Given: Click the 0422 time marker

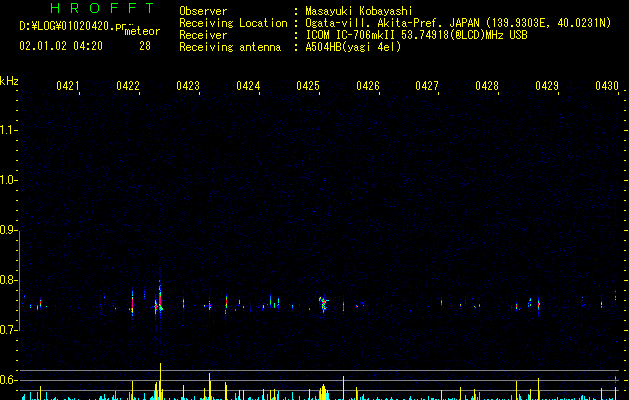Looking at the screenshot, I should 128,85.
